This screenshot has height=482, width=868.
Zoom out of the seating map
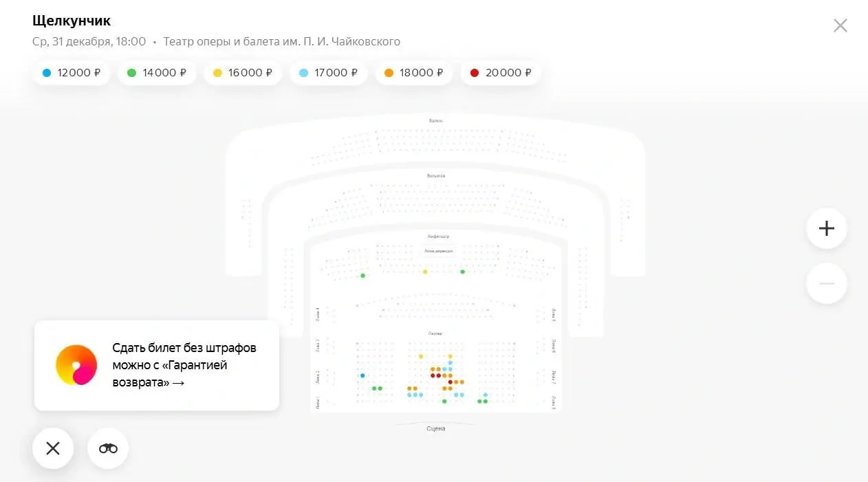point(826,283)
